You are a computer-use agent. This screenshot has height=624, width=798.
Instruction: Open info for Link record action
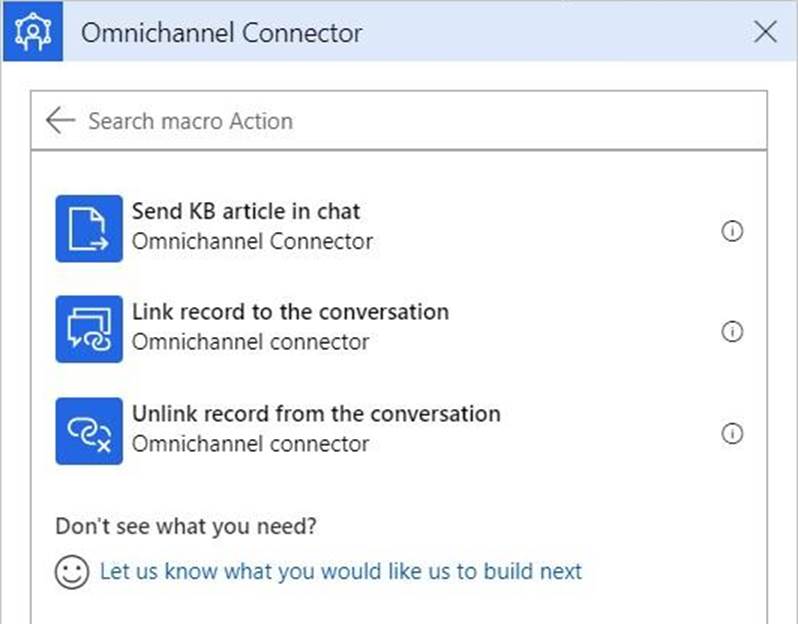point(732,332)
